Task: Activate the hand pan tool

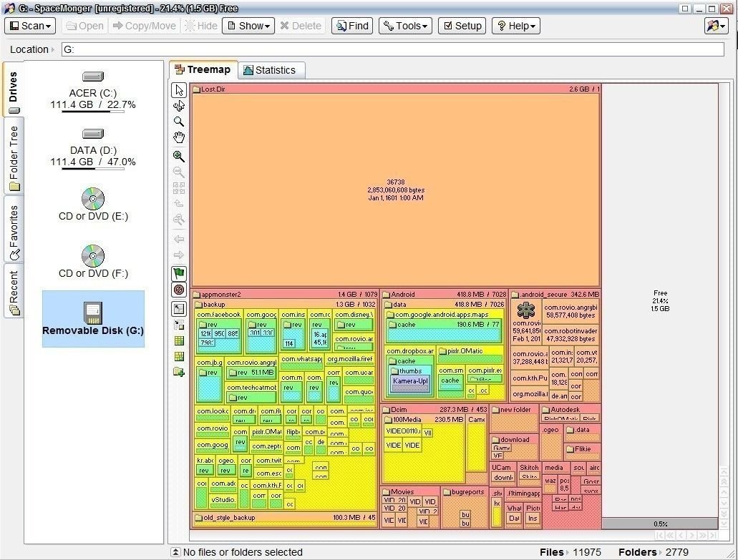Action: [179, 138]
